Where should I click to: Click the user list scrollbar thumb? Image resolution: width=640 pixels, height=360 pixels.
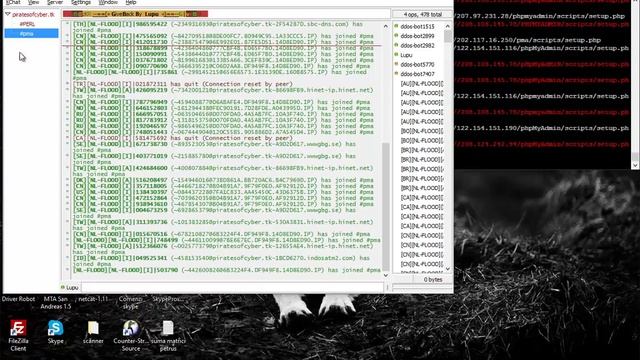coord(448,36)
